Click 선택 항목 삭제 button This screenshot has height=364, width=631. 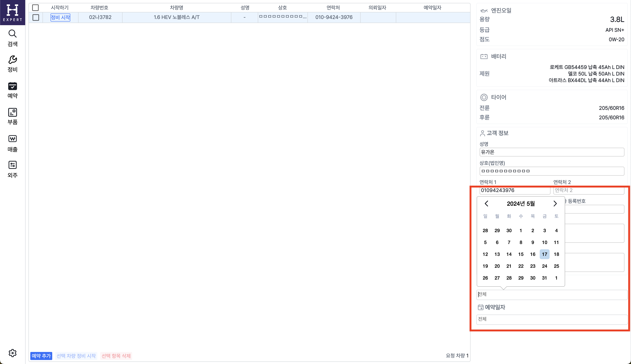[116, 355]
